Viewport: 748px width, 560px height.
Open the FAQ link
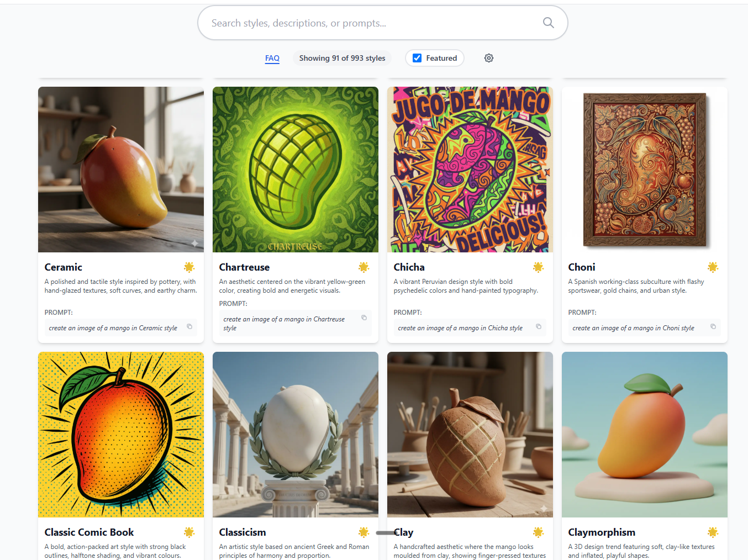tap(272, 58)
